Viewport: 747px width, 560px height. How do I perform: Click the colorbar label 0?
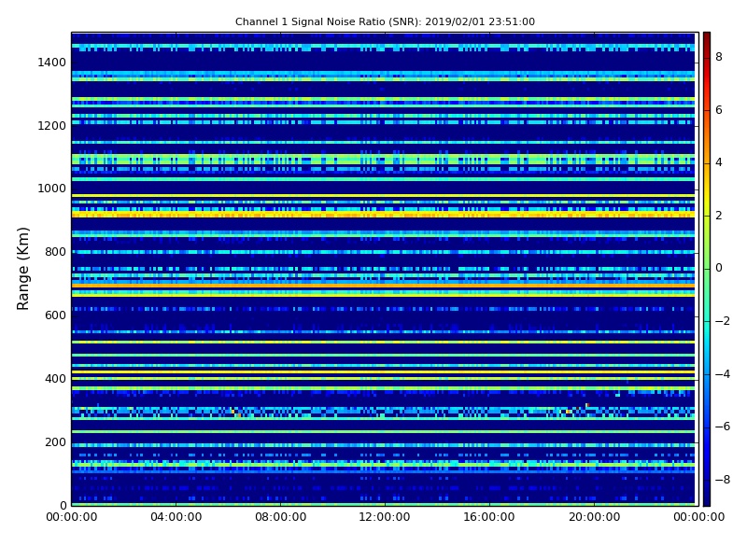(719, 268)
